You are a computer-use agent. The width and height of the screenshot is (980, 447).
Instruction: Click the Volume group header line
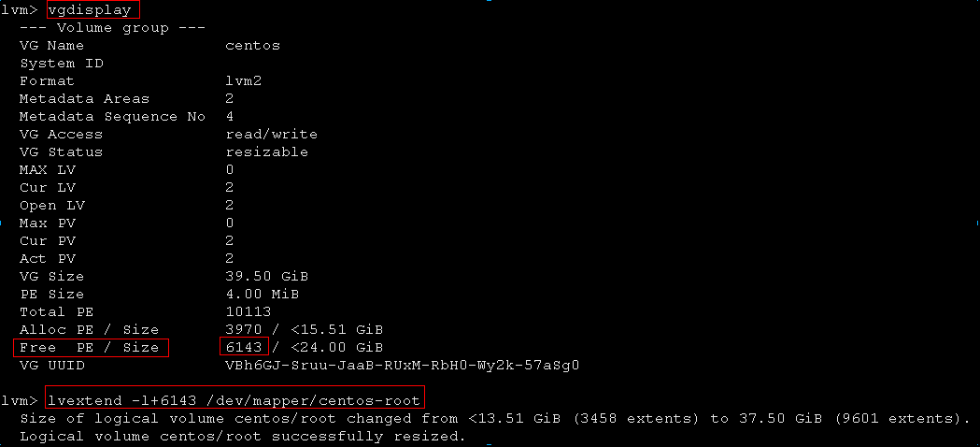pos(112,28)
